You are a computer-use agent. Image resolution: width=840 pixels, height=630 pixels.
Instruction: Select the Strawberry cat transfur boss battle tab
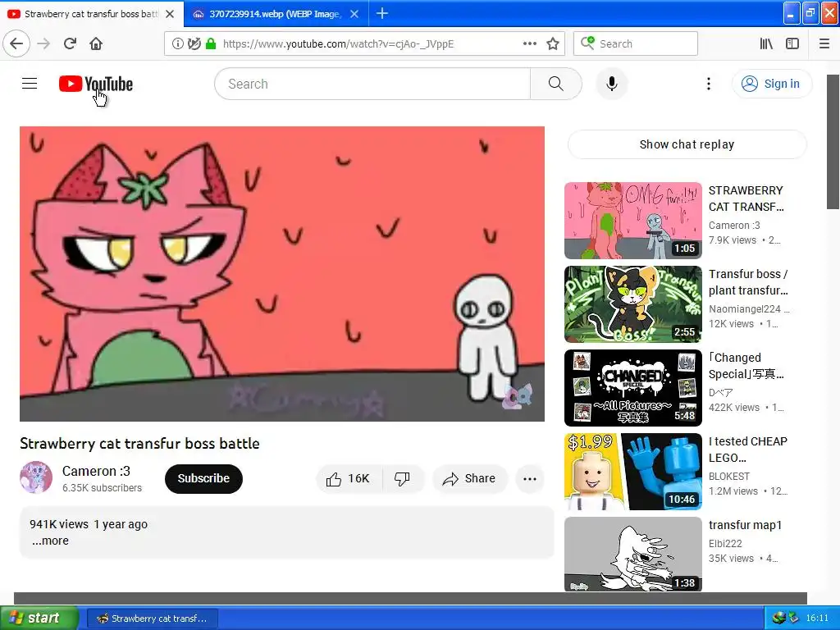point(92,14)
